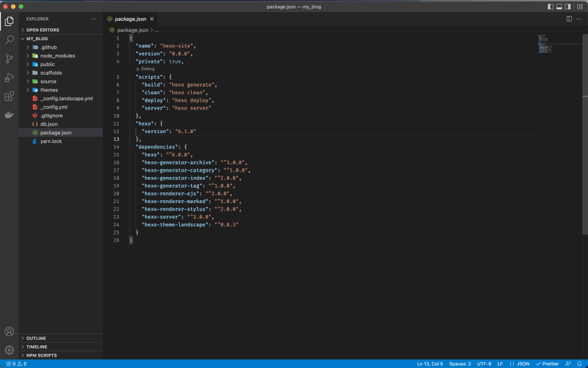Click the "hexo server" script value

(192, 108)
